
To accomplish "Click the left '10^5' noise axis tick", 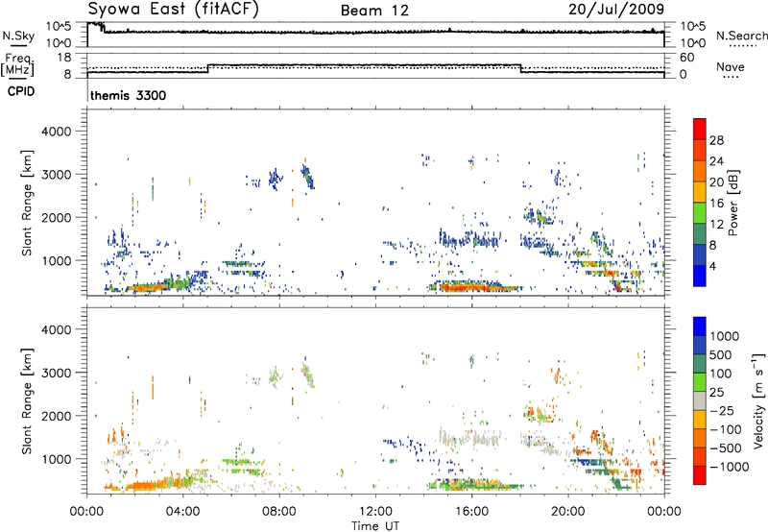I will [x=59, y=26].
